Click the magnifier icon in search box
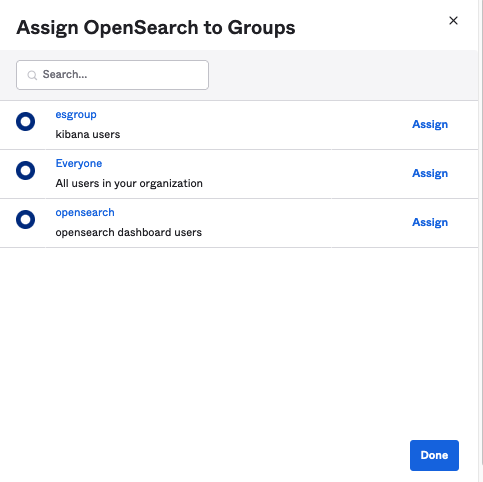 click(32, 75)
